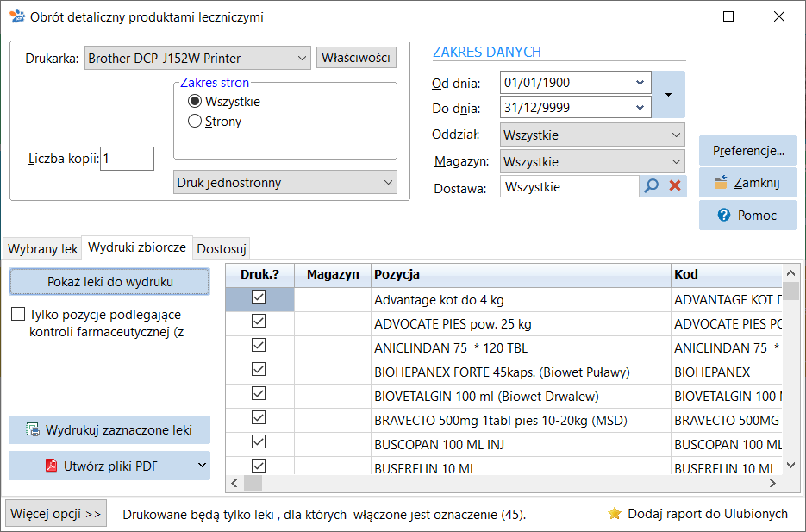
Task: Click the app icon in the title bar
Action: pos(17,16)
